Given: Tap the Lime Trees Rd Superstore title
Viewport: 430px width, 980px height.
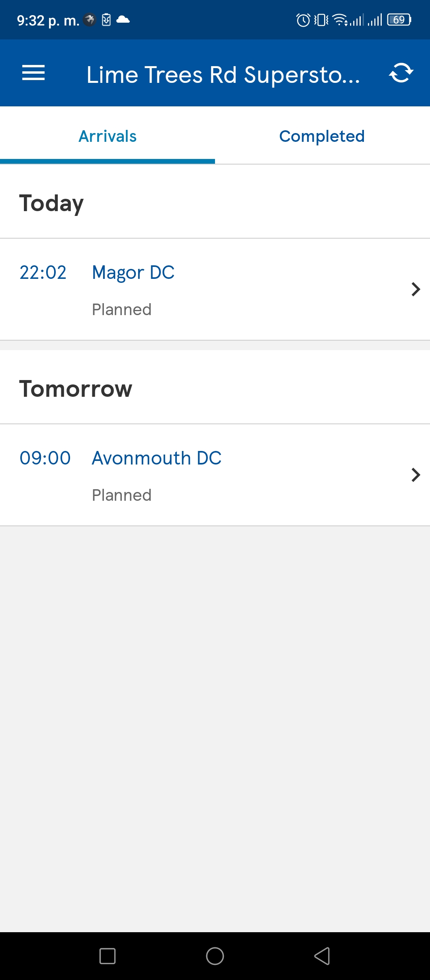Looking at the screenshot, I should coord(223,74).
